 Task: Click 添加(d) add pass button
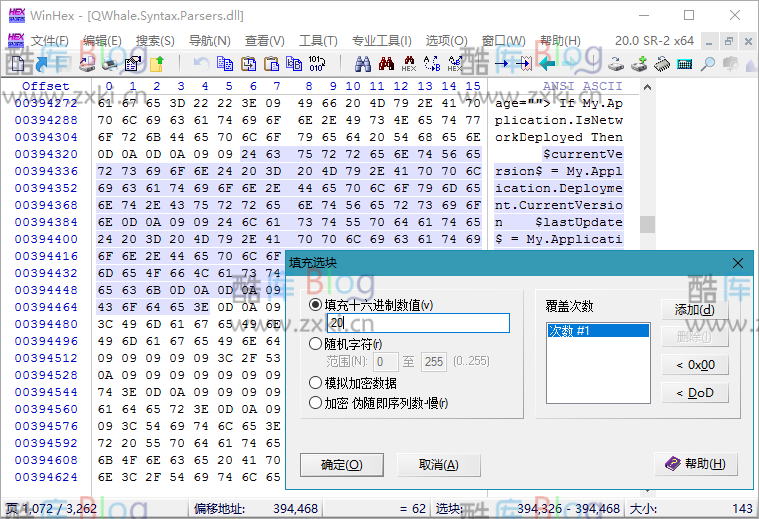click(695, 309)
